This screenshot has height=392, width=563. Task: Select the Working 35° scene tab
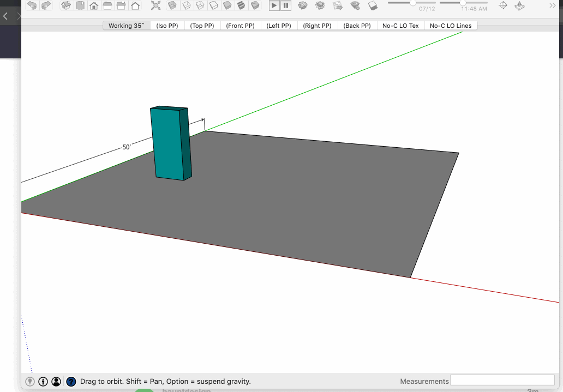pos(127,26)
